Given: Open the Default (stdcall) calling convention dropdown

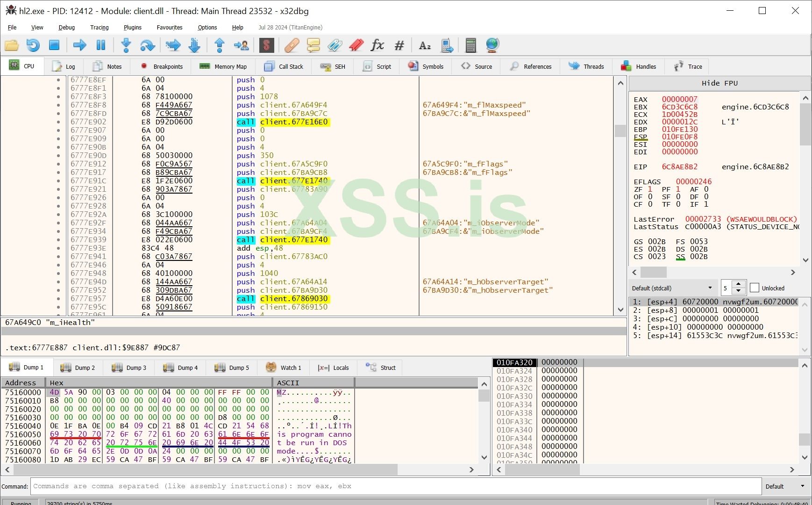Looking at the screenshot, I should click(x=672, y=288).
